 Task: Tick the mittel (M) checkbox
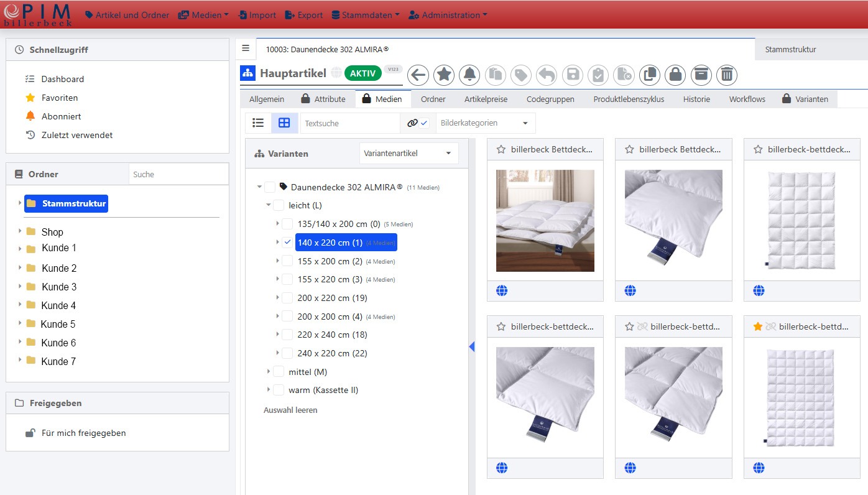pyautogui.click(x=279, y=372)
